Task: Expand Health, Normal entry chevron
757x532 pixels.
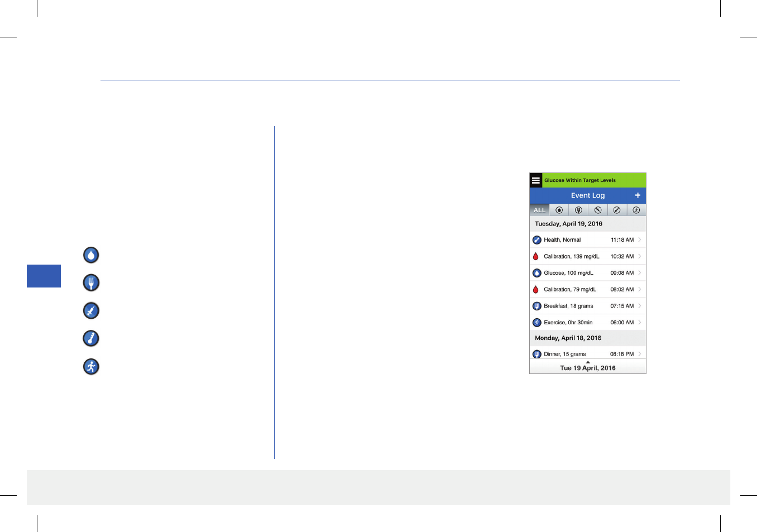Action: tap(640, 239)
